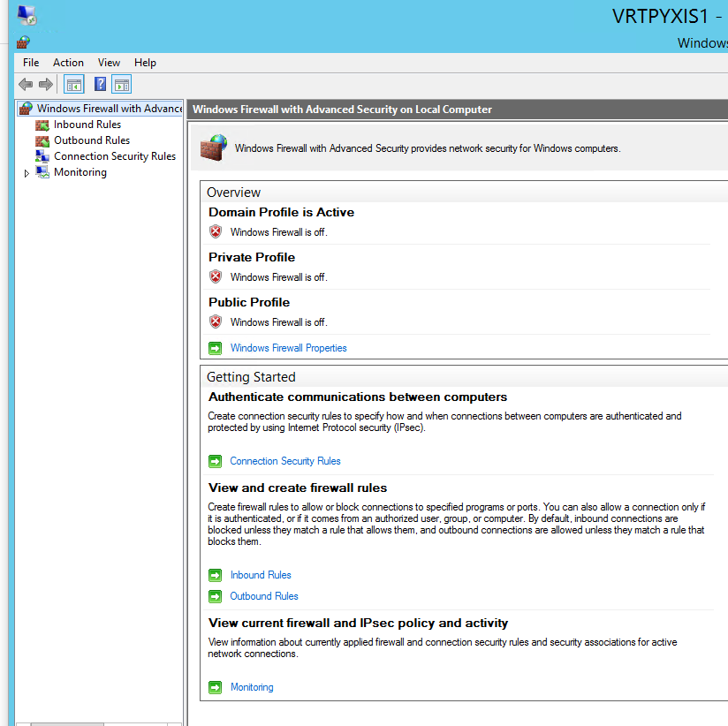This screenshot has width=728, height=726.
Task: Click the red shield under Public Profile
Action: pos(216,321)
